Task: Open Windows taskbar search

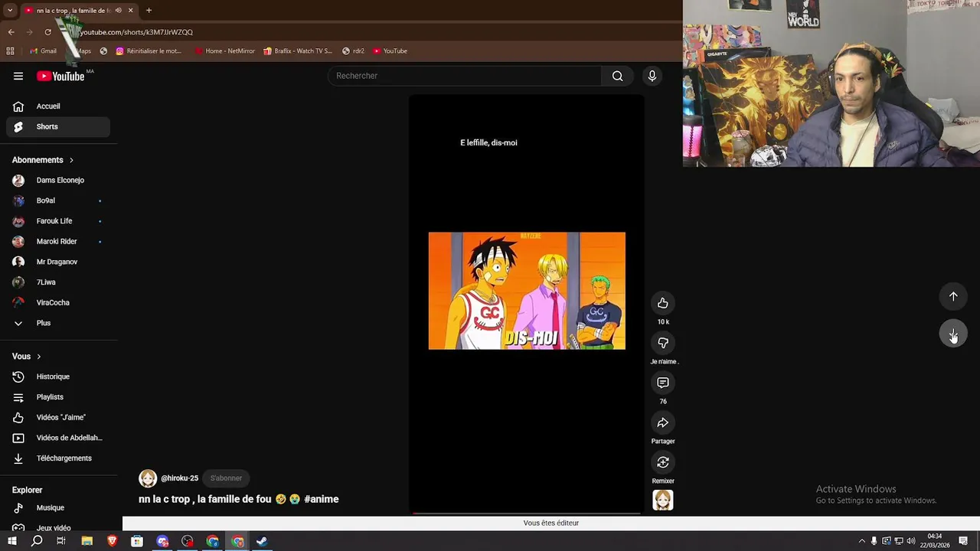Action: tap(37, 541)
